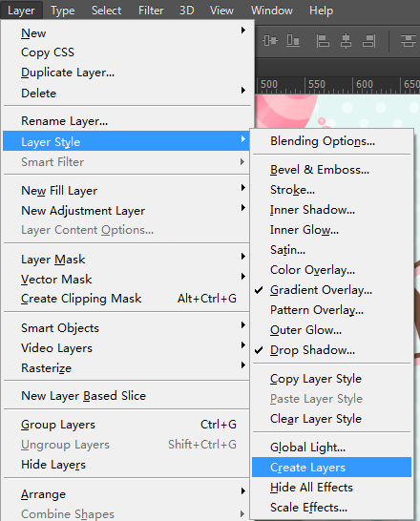Open the Help menu

click(321, 10)
